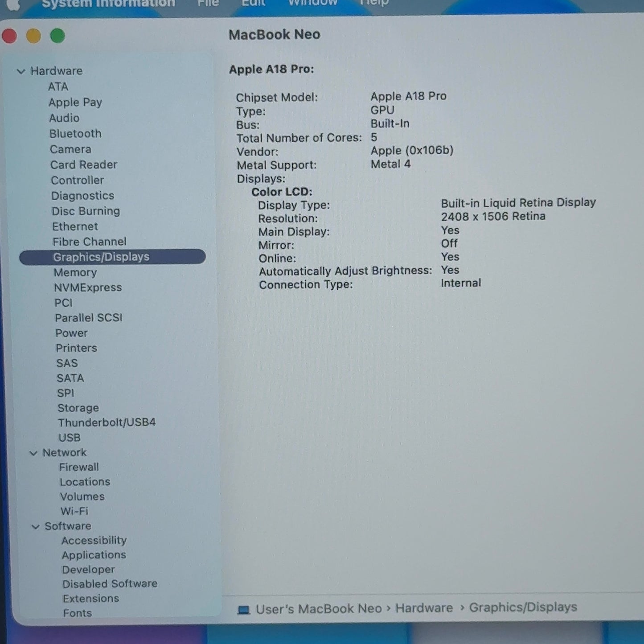Click the Resolution value 2408 x 1506 Retina
The width and height of the screenshot is (644, 644).
(x=493, y=217)
